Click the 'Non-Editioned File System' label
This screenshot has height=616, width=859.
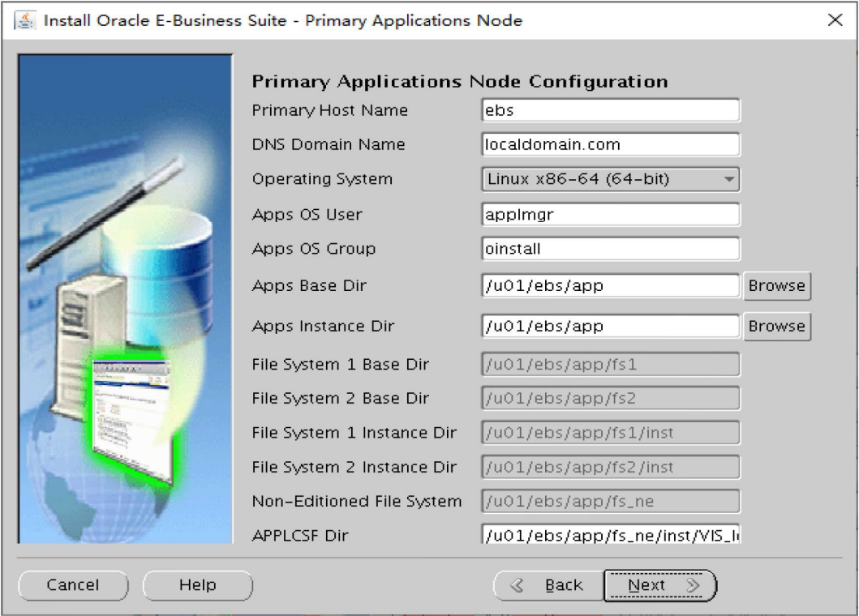tap(357, 502)
